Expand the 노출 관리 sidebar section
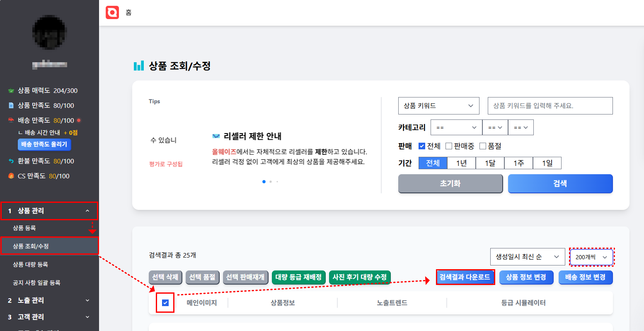Viewport: 644px width, 331px height. (49, 300)
